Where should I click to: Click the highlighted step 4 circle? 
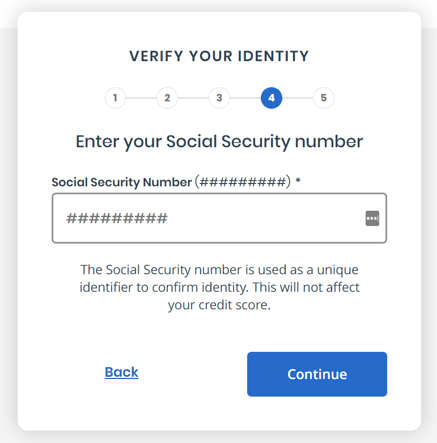[x=271, y=98]
